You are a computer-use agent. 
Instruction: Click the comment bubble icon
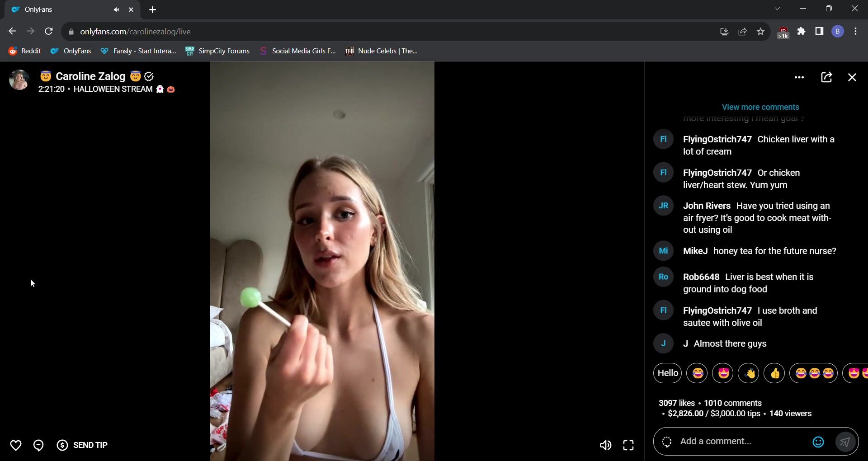click(x=38, y=446)
